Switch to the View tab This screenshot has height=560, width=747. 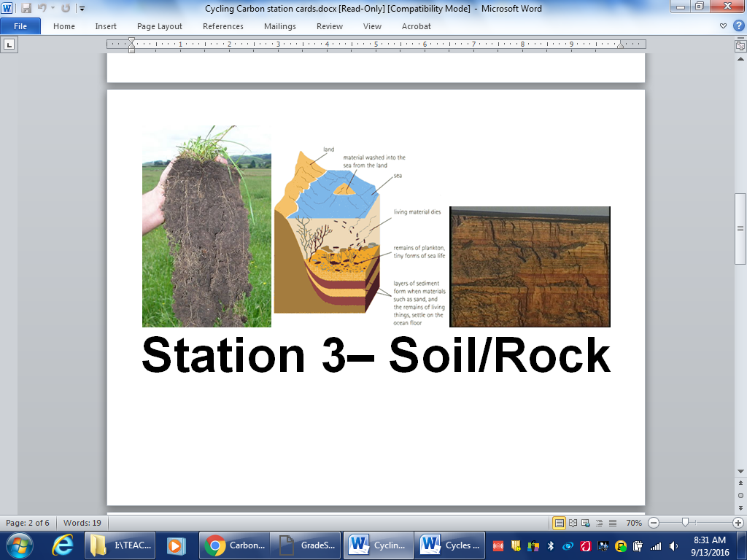[372, 26]
